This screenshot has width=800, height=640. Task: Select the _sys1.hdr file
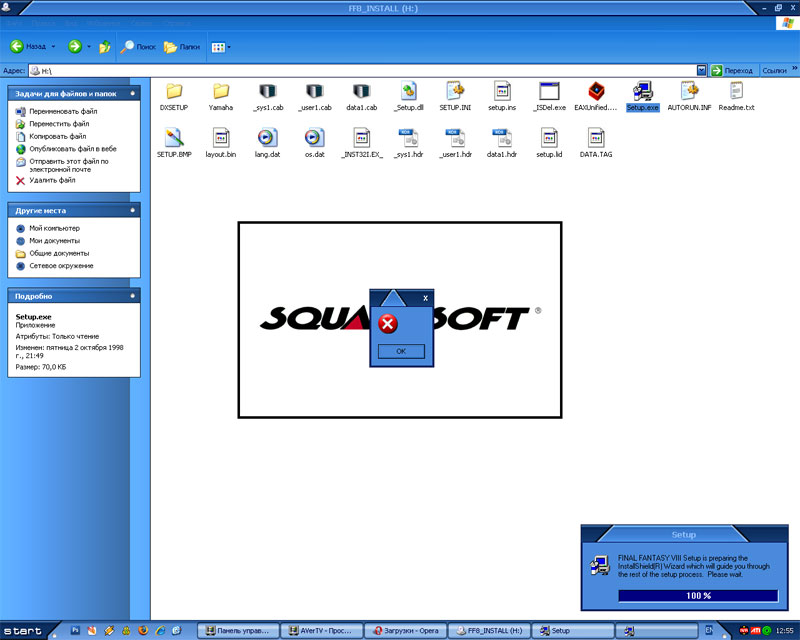pyautogui.click(x=409, y=143)
